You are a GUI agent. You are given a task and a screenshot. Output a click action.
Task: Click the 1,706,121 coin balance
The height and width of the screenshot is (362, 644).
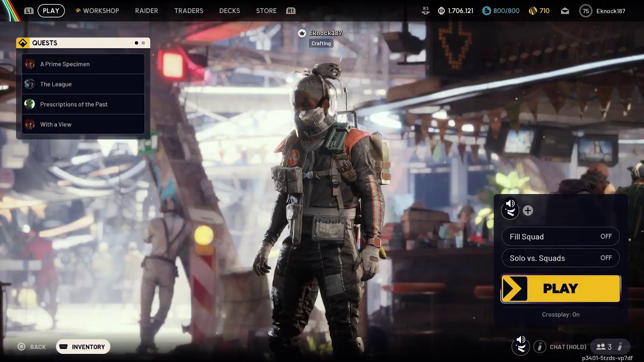coord(460,11)
